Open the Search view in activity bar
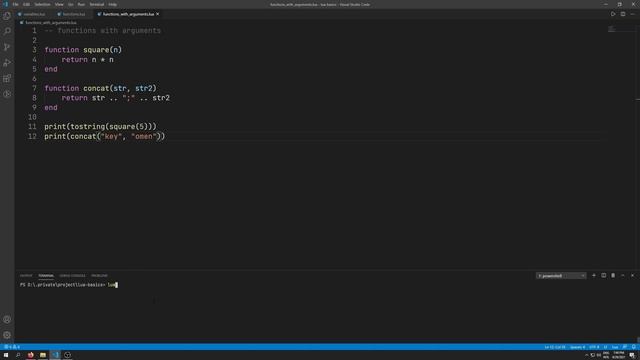This screenshot has height=360, width=640. (x=7, y=31)
